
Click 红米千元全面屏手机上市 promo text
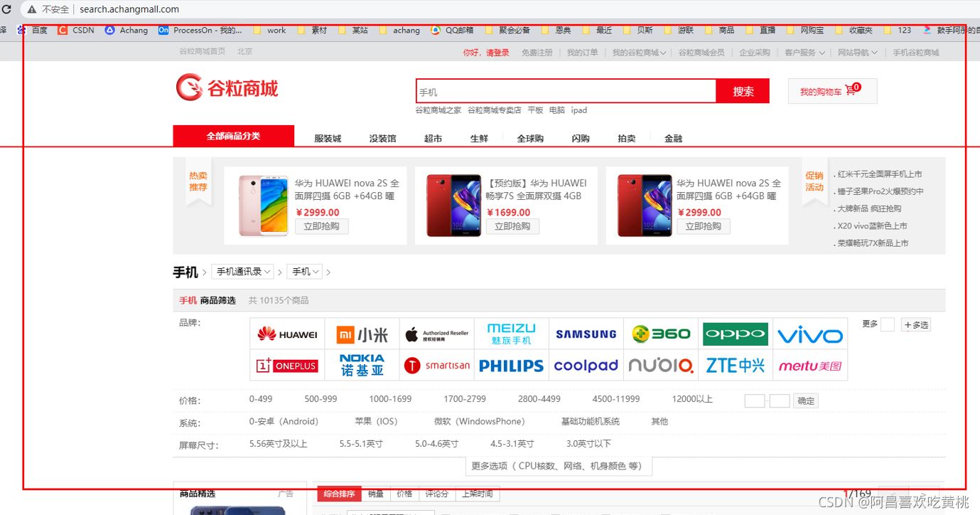(880, 174)
